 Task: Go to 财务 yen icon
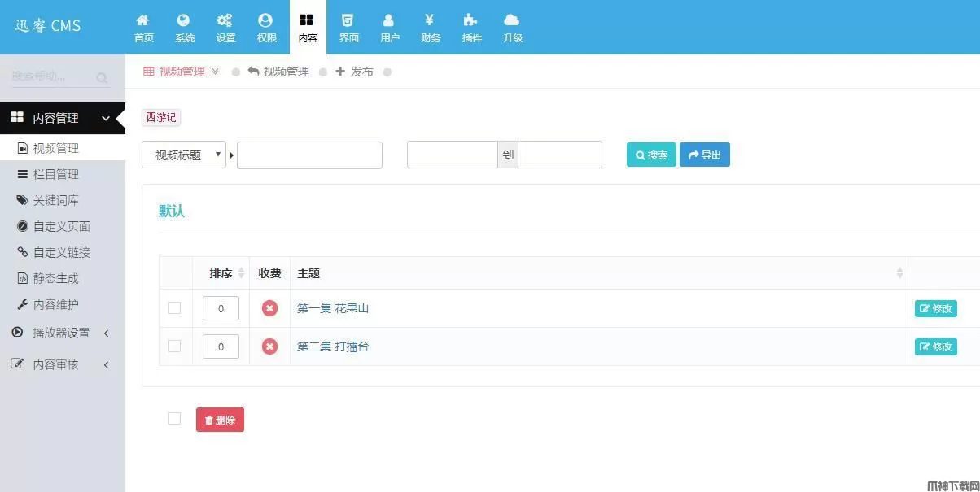[430, 20]
